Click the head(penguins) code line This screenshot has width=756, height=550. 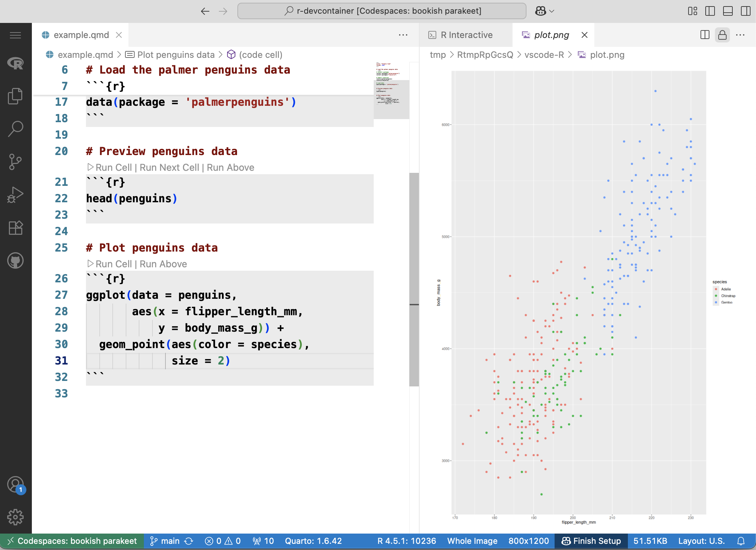coord(132,199)
